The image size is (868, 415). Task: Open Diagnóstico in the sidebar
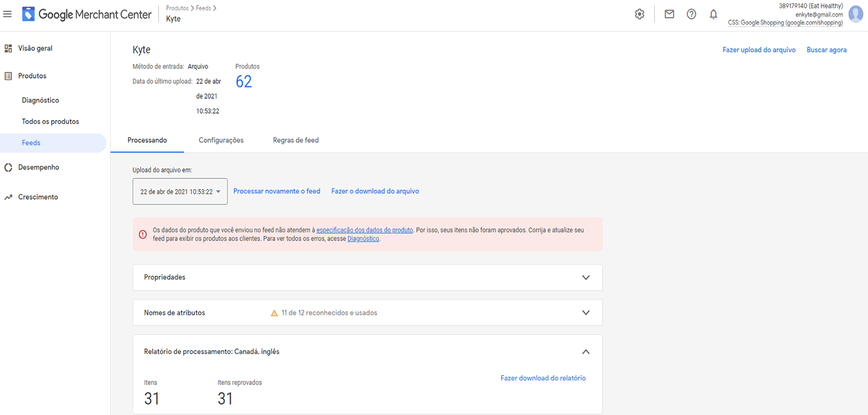click(41, 100)
